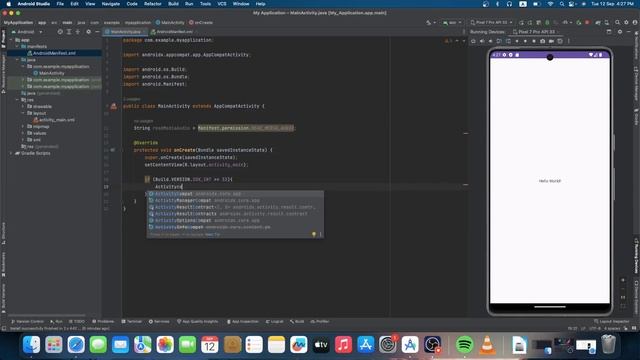Open the Terminal tool window

(132, 322)
